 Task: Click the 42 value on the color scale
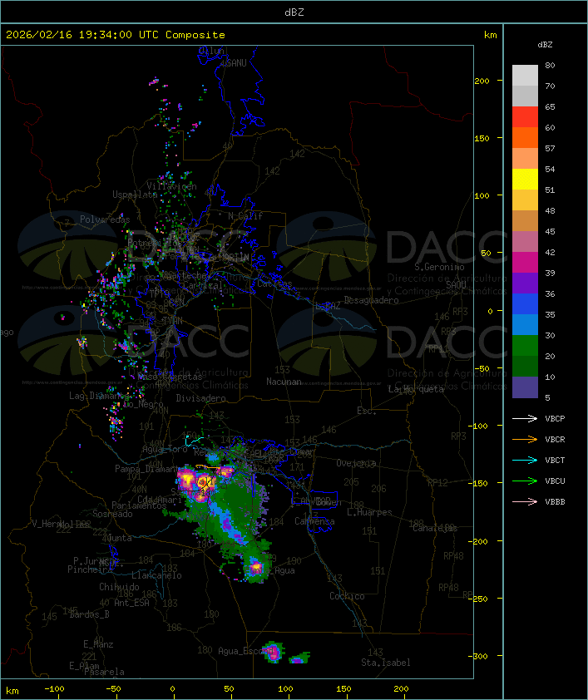click(550, 252)
